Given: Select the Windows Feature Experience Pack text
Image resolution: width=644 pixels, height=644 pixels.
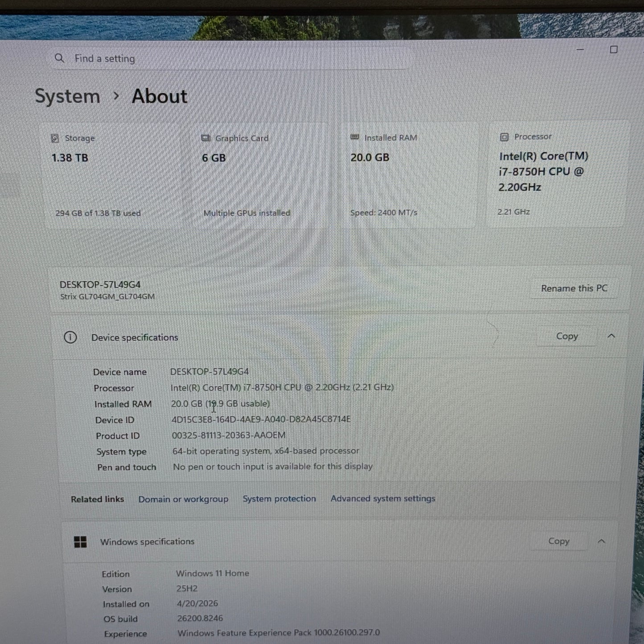Looking at the screenshot, I should tap(279, 633).
